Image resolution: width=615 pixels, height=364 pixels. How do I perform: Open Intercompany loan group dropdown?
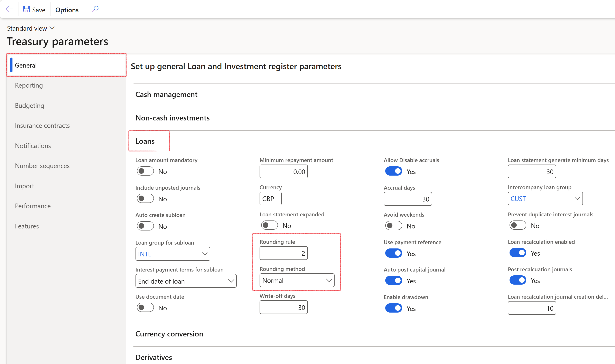coord(545,198)
